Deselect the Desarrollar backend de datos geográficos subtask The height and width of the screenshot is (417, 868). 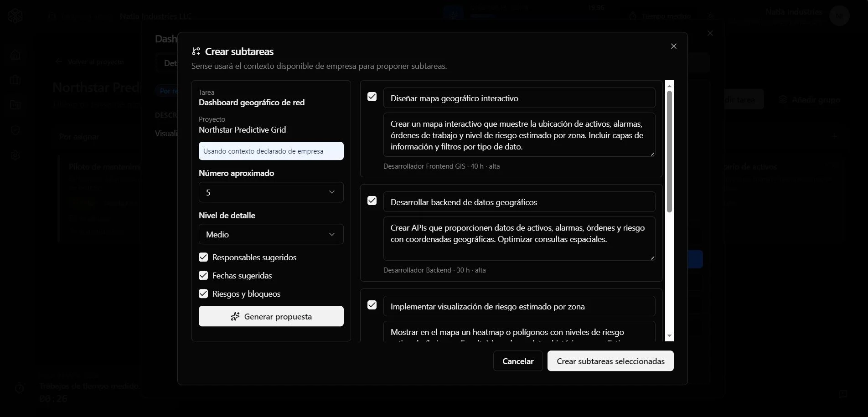pyautogui.click(x=372, y=201)
